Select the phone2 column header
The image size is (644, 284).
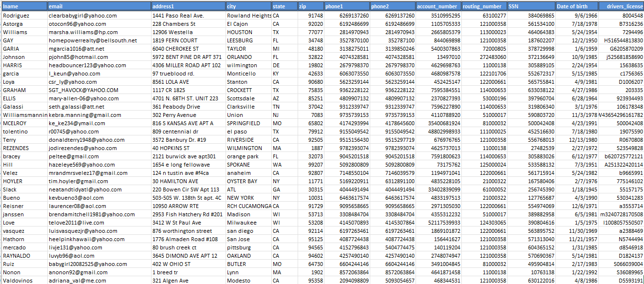(393, 6)
